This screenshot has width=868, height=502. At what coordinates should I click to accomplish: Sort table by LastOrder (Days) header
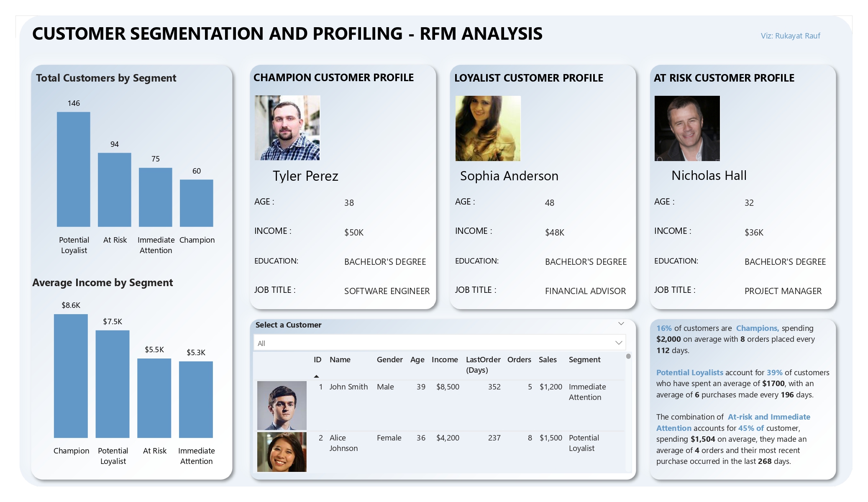point(483,365)
